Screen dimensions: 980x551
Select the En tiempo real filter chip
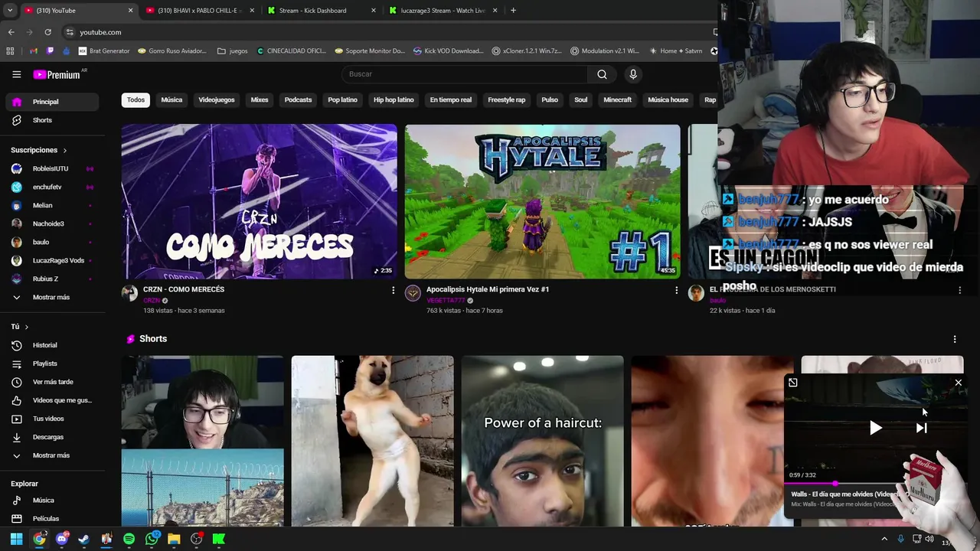point(450,100)
